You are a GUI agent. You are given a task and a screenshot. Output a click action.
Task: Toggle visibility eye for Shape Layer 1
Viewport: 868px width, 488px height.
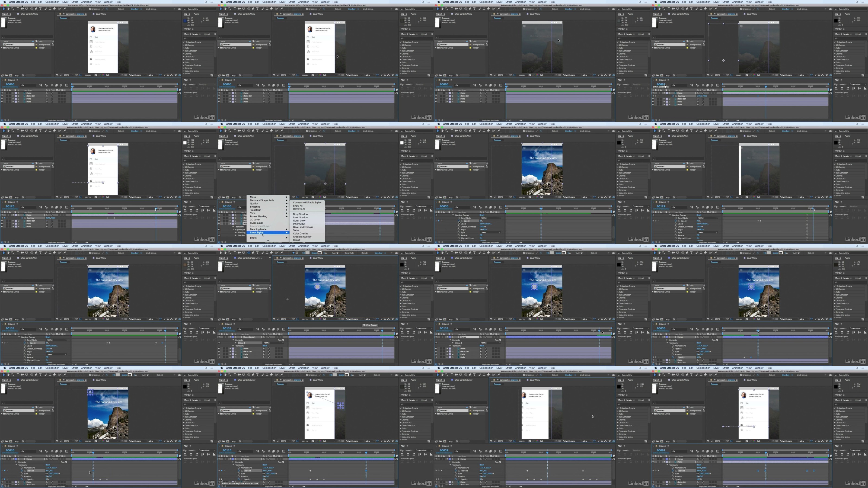click(219, 337)
